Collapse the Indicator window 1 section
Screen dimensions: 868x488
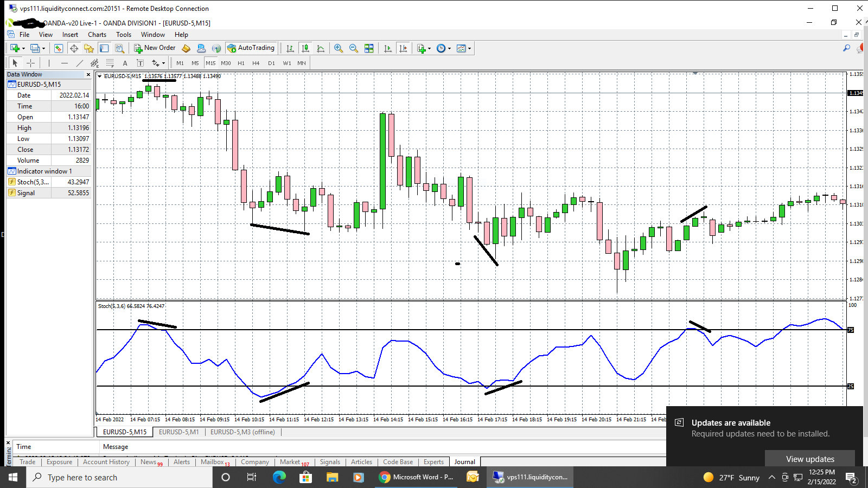coord(12,171)
